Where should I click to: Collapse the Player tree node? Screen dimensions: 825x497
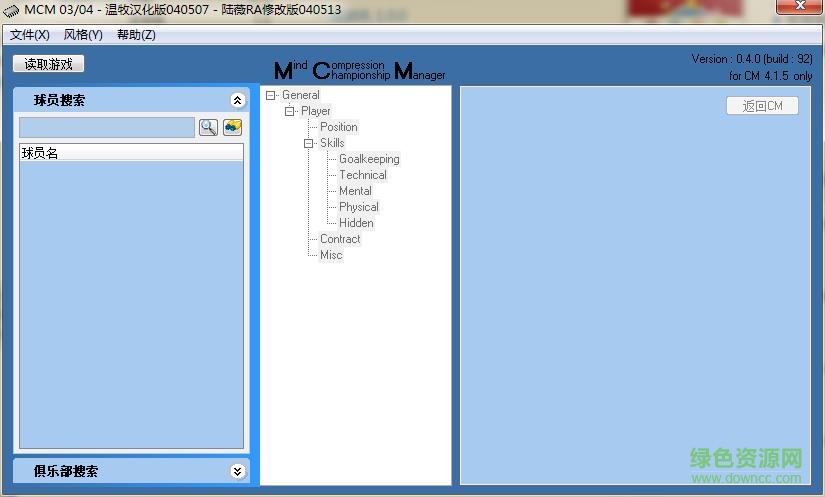click(x=289, y=111)
